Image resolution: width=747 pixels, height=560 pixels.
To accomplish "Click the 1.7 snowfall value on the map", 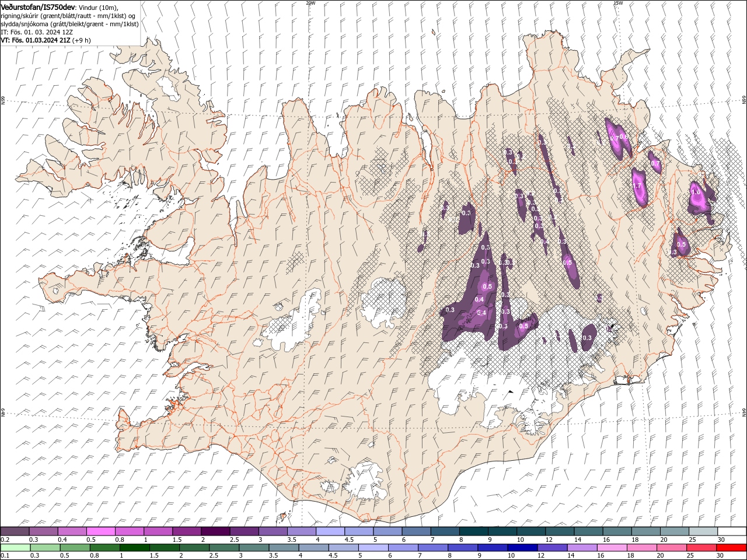I will coord(637,186).
